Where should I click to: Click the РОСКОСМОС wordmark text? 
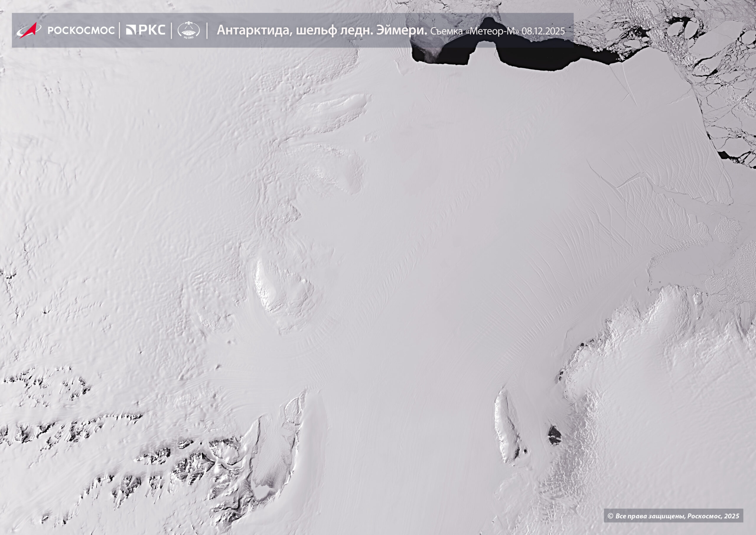(x=81, y=31)
